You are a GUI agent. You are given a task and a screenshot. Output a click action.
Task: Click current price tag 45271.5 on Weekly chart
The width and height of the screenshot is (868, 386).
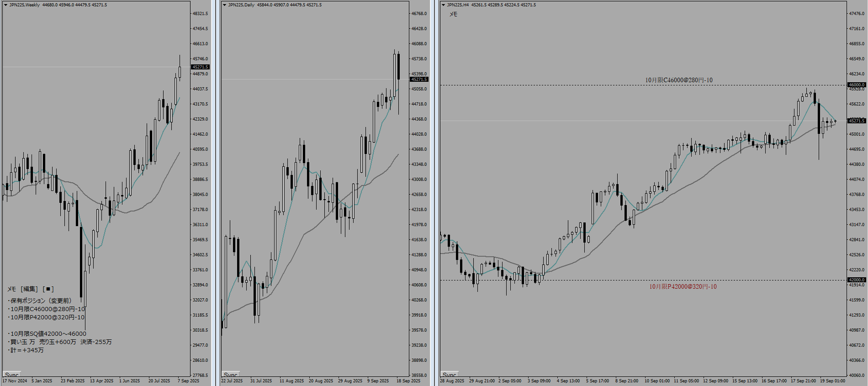(x=200, y=67)
